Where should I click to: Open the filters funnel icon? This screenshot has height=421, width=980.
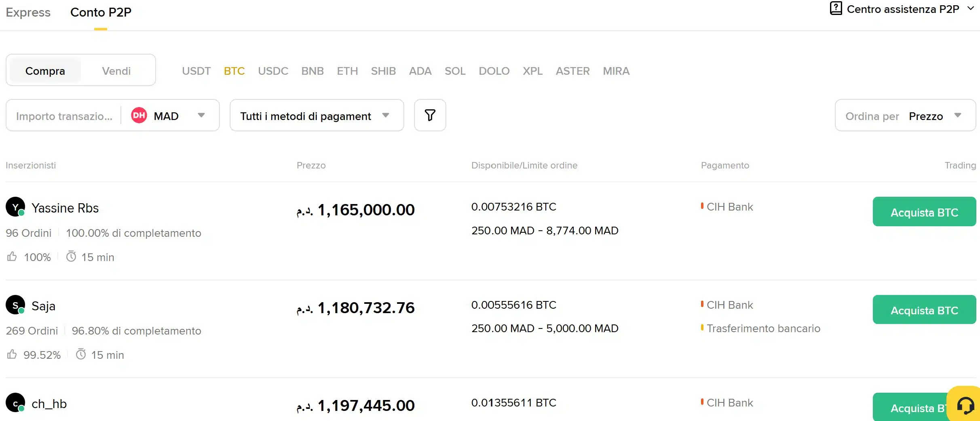430,115
